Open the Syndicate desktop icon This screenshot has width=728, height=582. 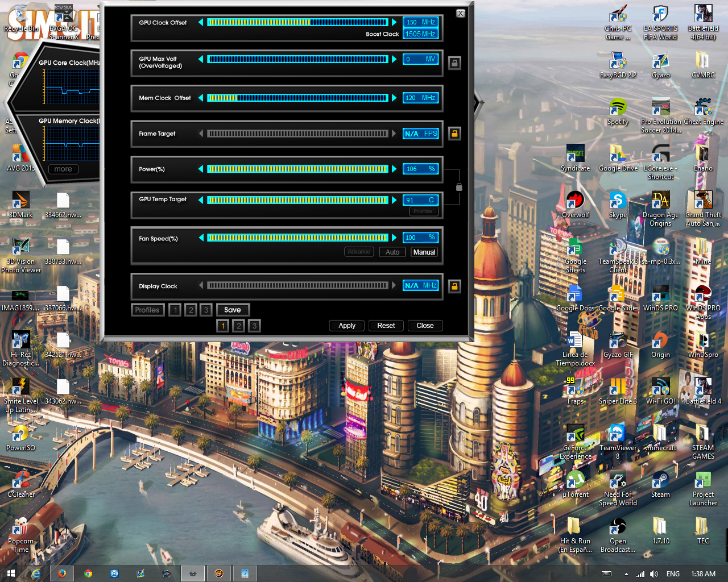pos(576,157)
